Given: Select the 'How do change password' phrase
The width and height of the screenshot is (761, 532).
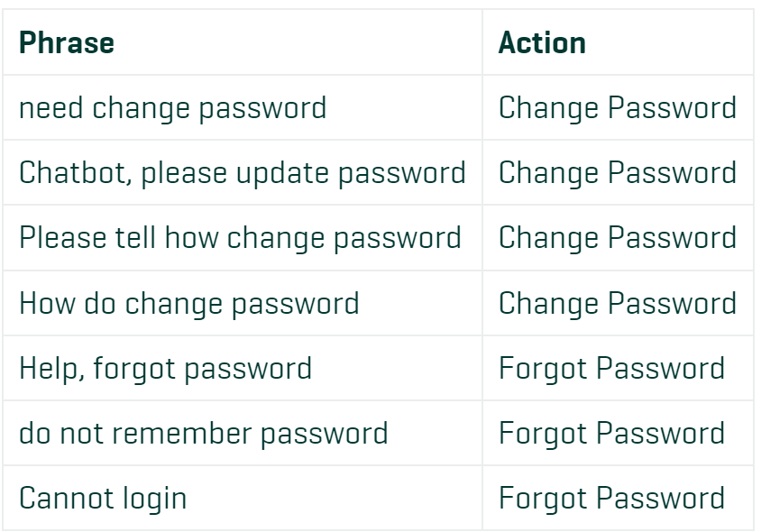Looking at the screenshot, I should 189,304.
